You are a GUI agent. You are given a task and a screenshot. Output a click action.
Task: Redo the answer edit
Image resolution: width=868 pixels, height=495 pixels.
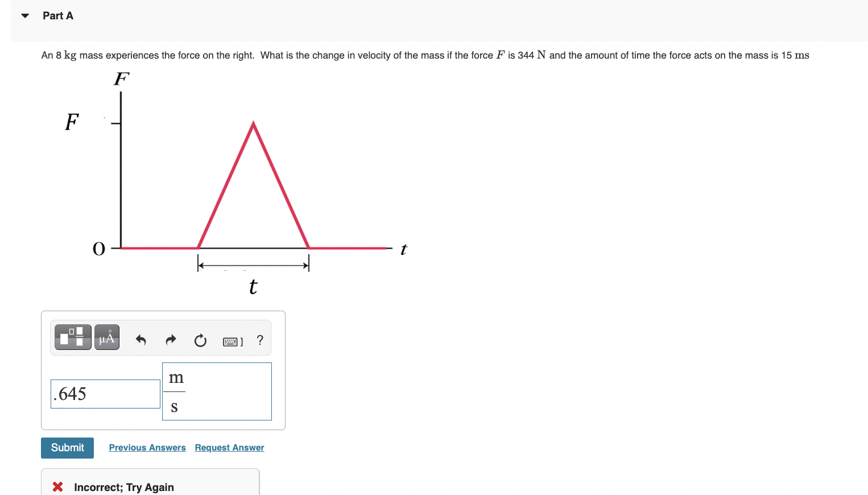tap(170, 340)
